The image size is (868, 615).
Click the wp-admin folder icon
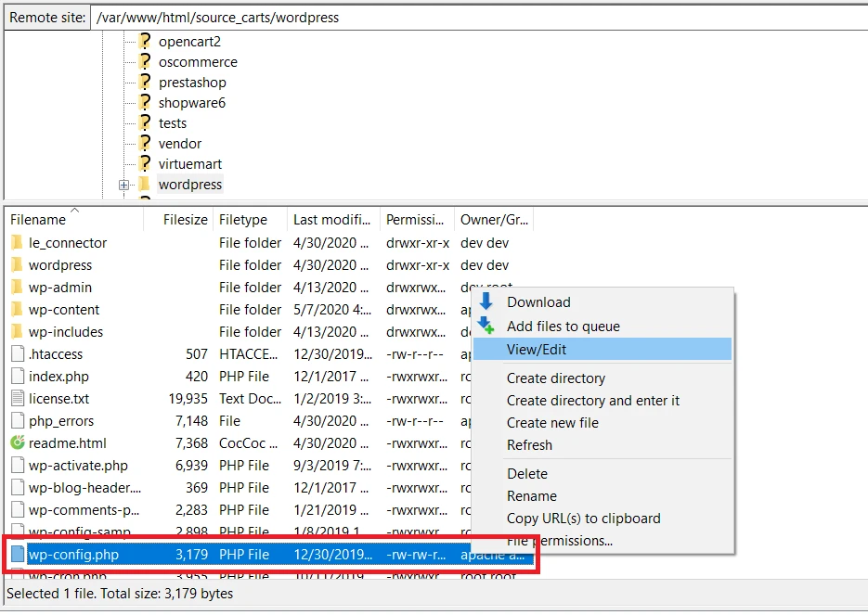[x=17, y=287]
